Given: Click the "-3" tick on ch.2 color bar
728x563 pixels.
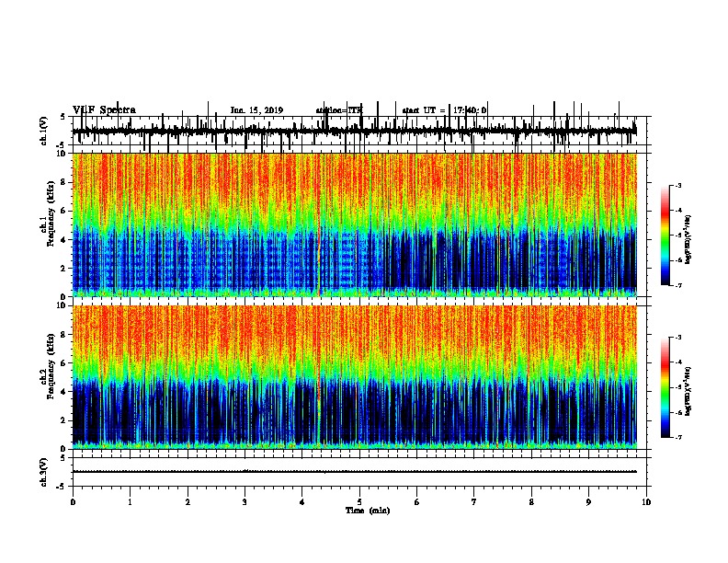Looking at the screenshot, I should (678, 338).
